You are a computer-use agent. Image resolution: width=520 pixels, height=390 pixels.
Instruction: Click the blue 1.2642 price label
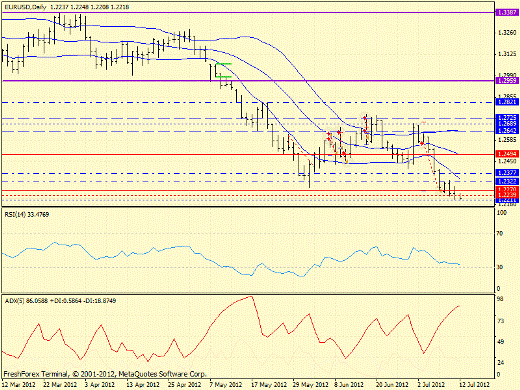(507, 130)
